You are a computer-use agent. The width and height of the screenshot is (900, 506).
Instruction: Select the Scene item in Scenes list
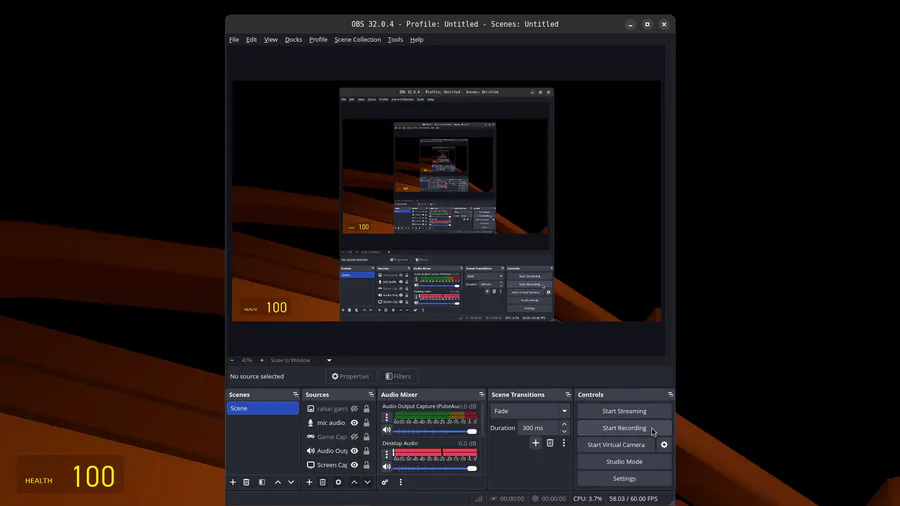click(x=263, y=408)
